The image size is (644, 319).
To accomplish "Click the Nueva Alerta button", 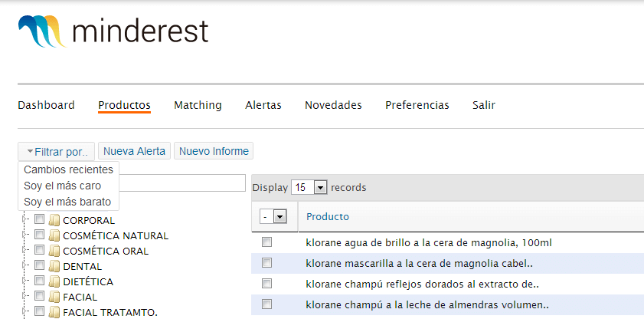I will (134, 151).
